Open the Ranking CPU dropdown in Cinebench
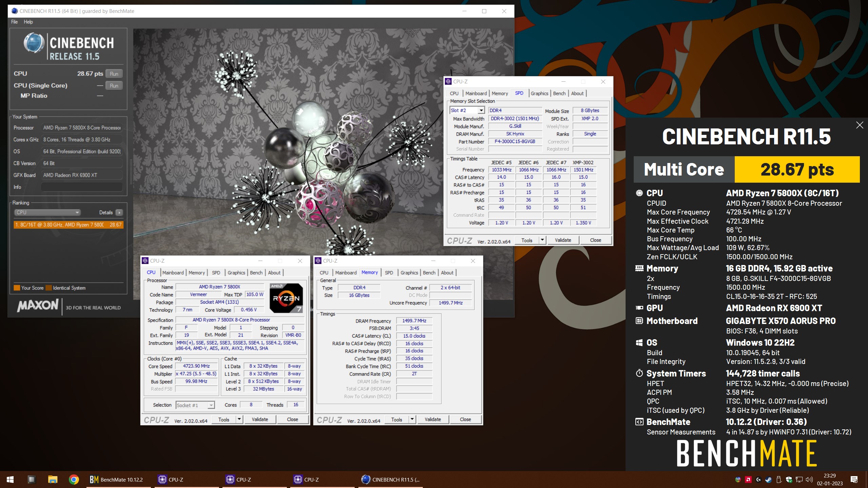The image size is (868, 488). (x=47, y=212)
